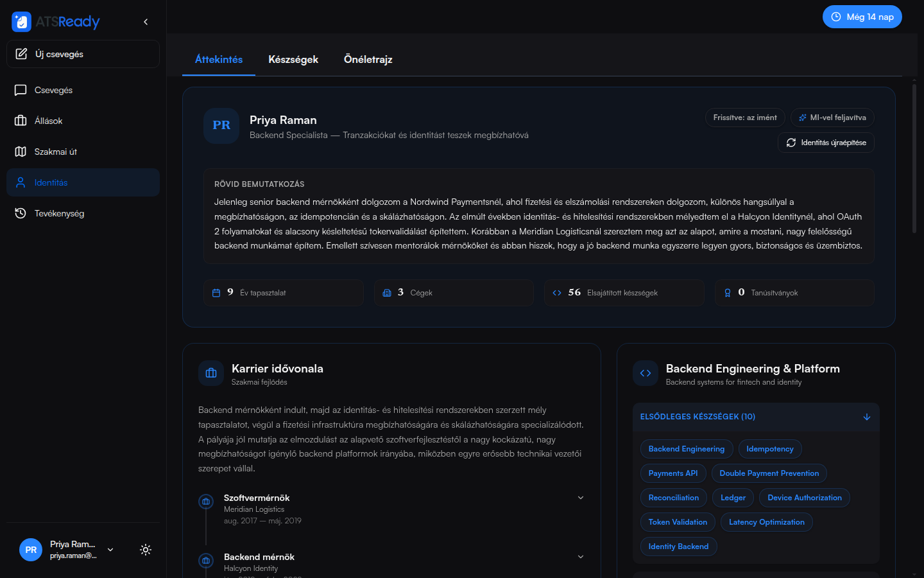Click the page vertical scrollbar
This screenshot has width=924, height=578.
pyautogui.click(x=914, y=159)
